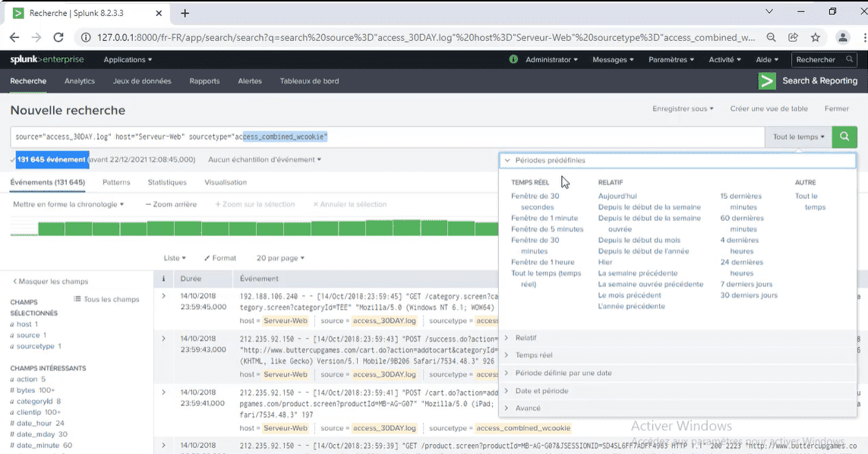Click the site information icon in address bar

coord(86,37)
